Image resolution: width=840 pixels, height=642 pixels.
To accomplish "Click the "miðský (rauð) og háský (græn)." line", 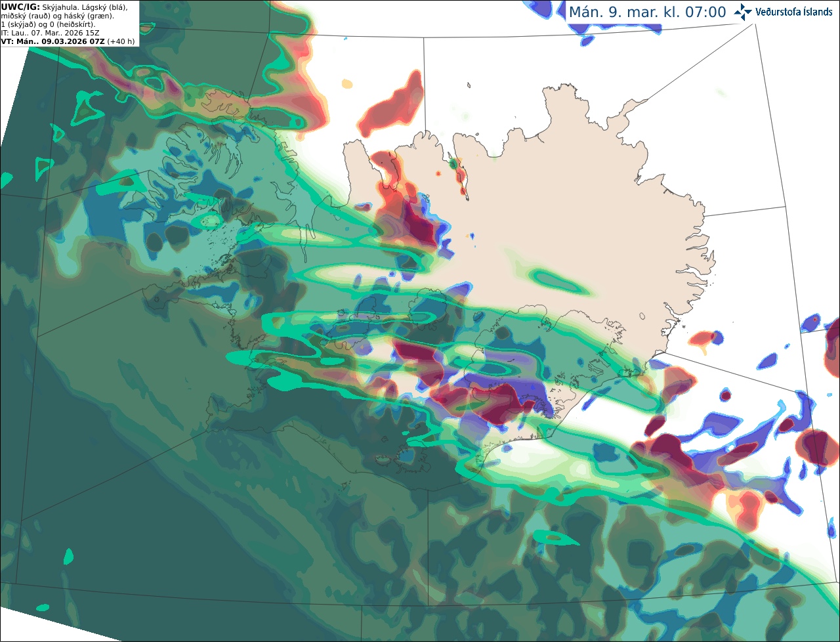I will click(58, 16).
